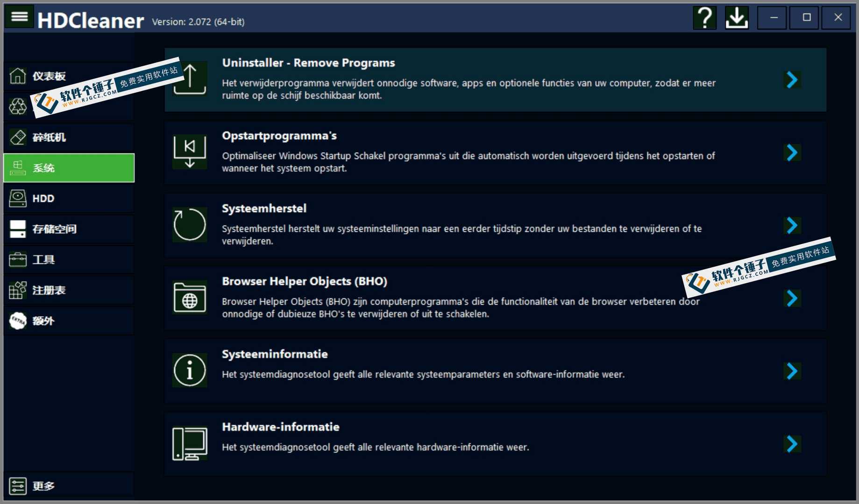The width and height of the screenshot is (859, 504).
Task: Open the chevron next to Uninstaller
Action: (792, 80)
